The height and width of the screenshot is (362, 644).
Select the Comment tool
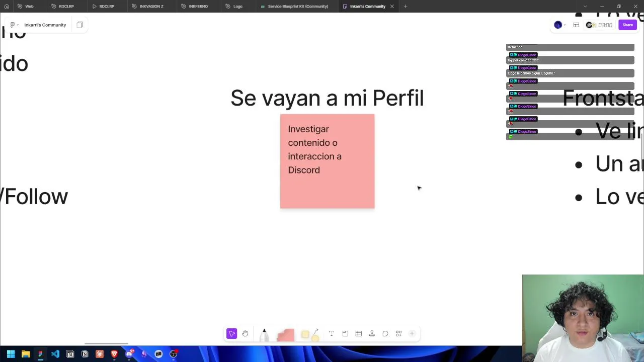click(x=385, y=334)
